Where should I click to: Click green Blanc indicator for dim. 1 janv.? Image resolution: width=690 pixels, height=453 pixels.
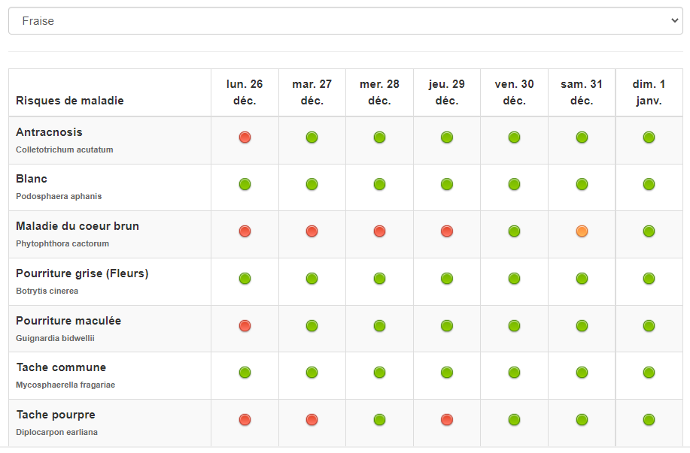[x=649, y=184]
